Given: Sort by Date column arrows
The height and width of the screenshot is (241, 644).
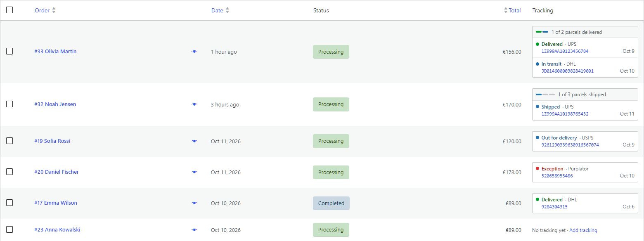Looking at the screenshot, I should (x=227, y=10).
